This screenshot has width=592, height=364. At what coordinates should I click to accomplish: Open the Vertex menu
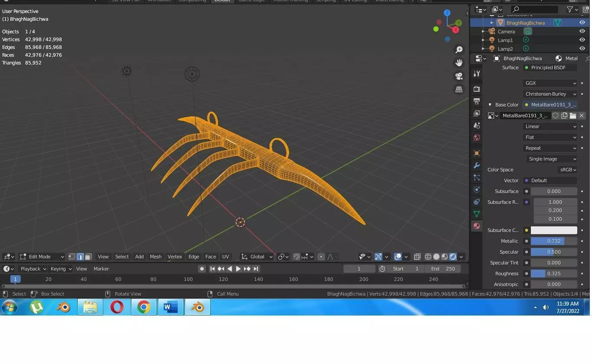point(175,257)
